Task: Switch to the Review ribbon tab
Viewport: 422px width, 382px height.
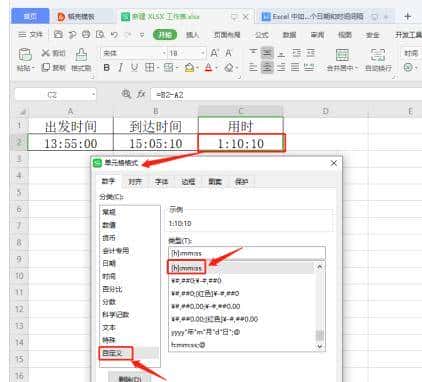Action: [317, 35]
